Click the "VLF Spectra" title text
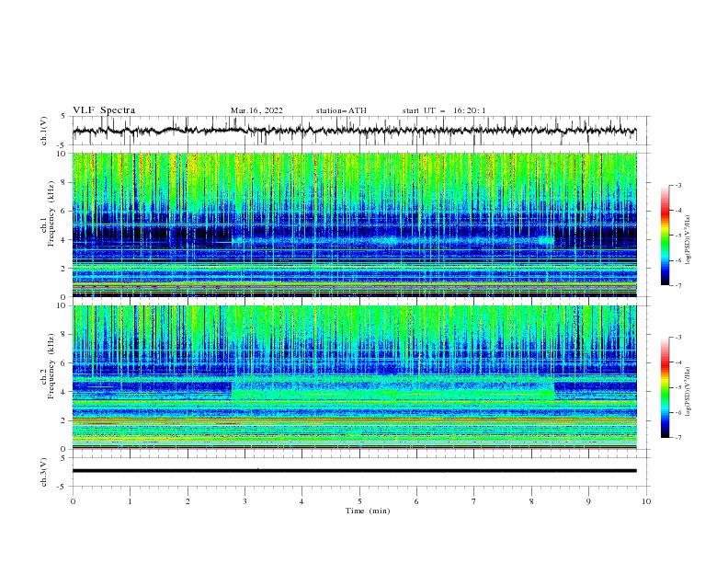The width and height of the screenshot is (728, 563). [104, 110]
